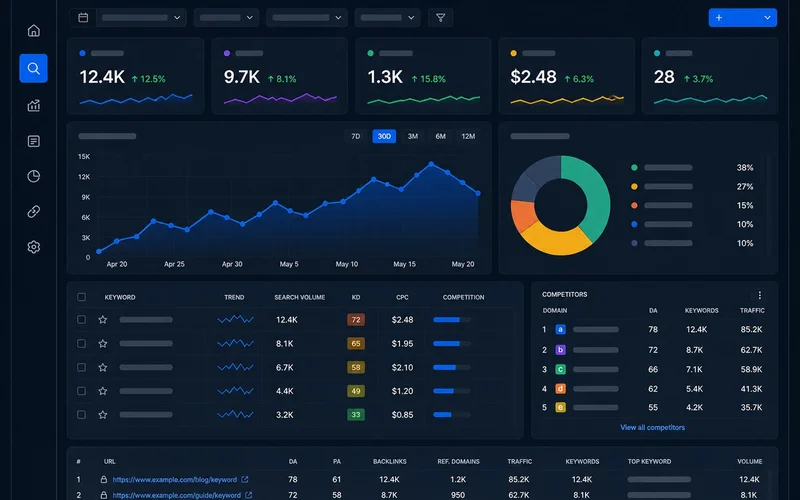
Task: Click the KD badge showing 33
Action: pyautogui.click(x=356, y=415)
